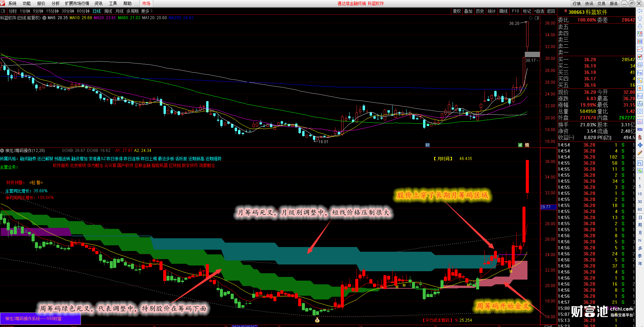Switch to 5分钟 period tab
The height and width of the screenshot is (327, 644).
[38, 11]
